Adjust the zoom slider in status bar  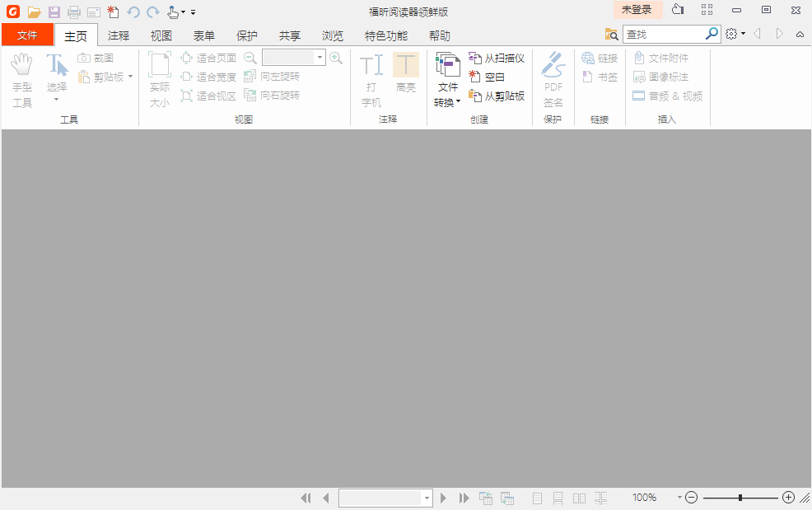point(741,497)
